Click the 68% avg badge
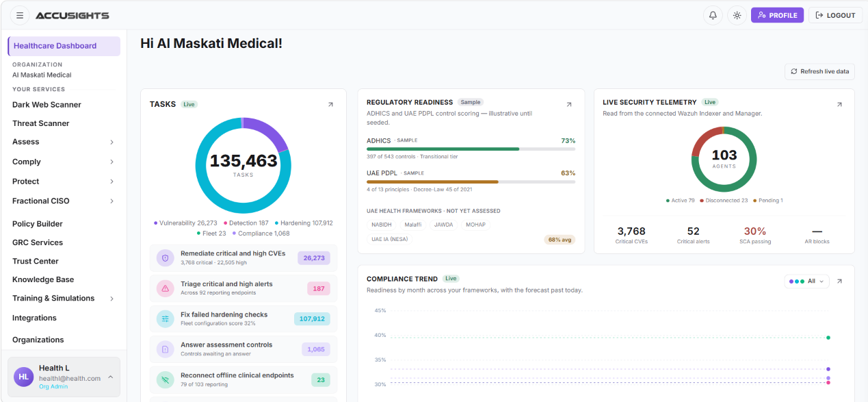This screenshot has width=868, height=402. [560, 240]
